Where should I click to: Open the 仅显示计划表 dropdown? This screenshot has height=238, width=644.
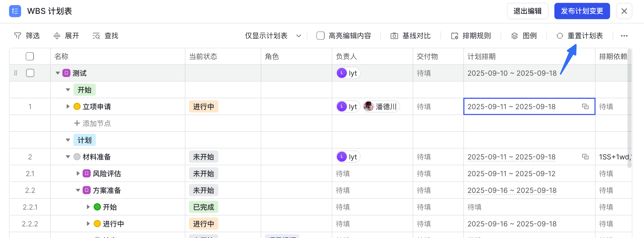click(273, 36)
